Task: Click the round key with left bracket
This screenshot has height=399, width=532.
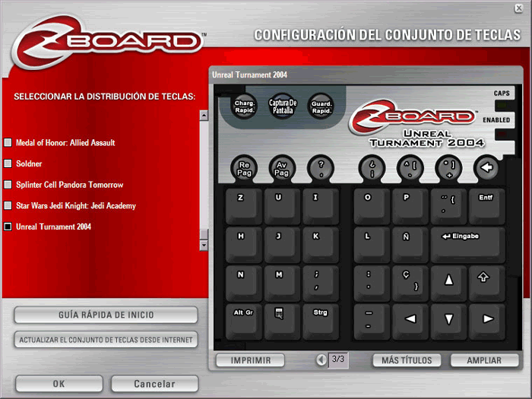Action: [410, 169]
